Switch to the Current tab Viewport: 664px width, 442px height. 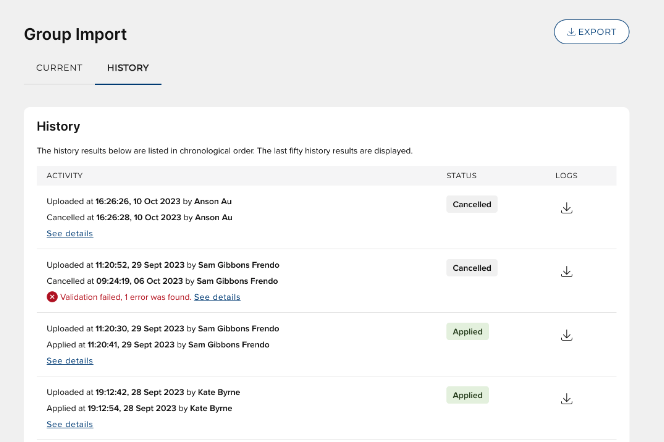pos(59,68)
